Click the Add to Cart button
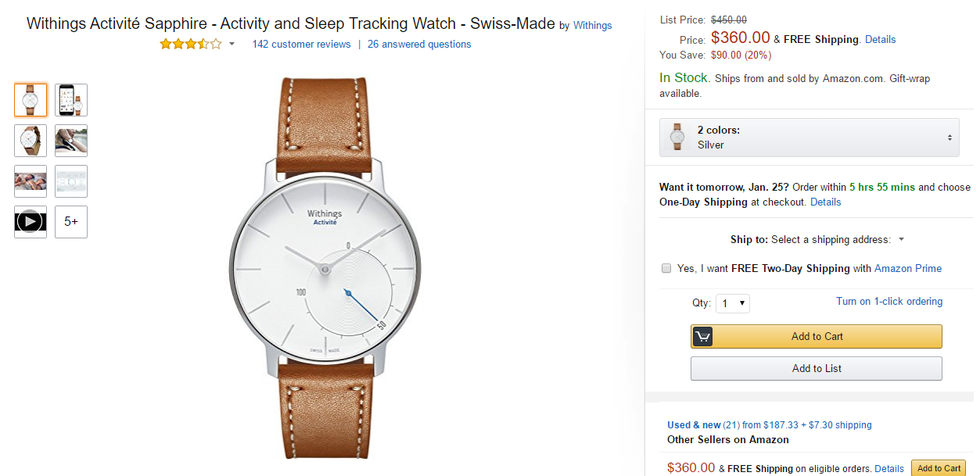This screenshot has width=980, height=476. tap(816, 336)
